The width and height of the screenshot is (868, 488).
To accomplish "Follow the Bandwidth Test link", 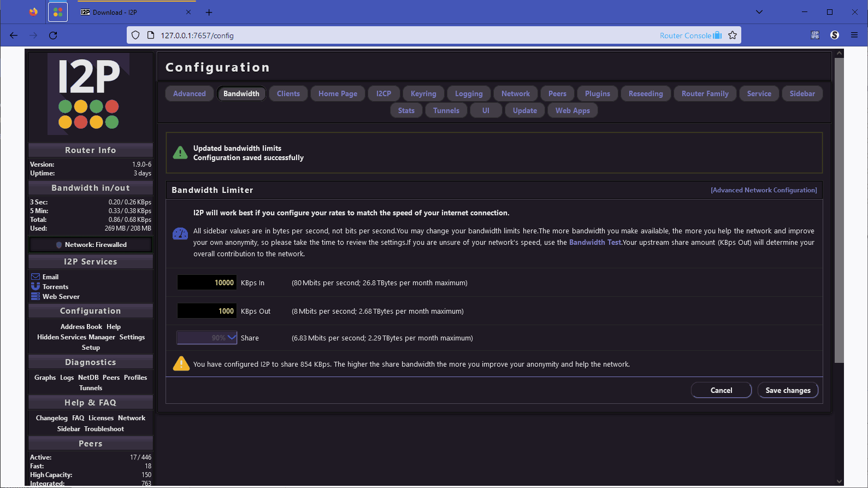I will [595, 242].
